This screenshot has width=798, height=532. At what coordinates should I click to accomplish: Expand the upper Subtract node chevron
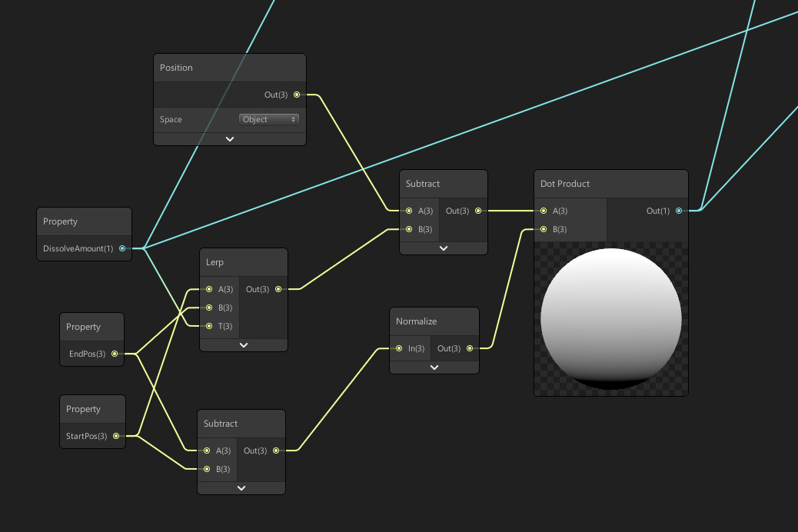coord(444,248)
